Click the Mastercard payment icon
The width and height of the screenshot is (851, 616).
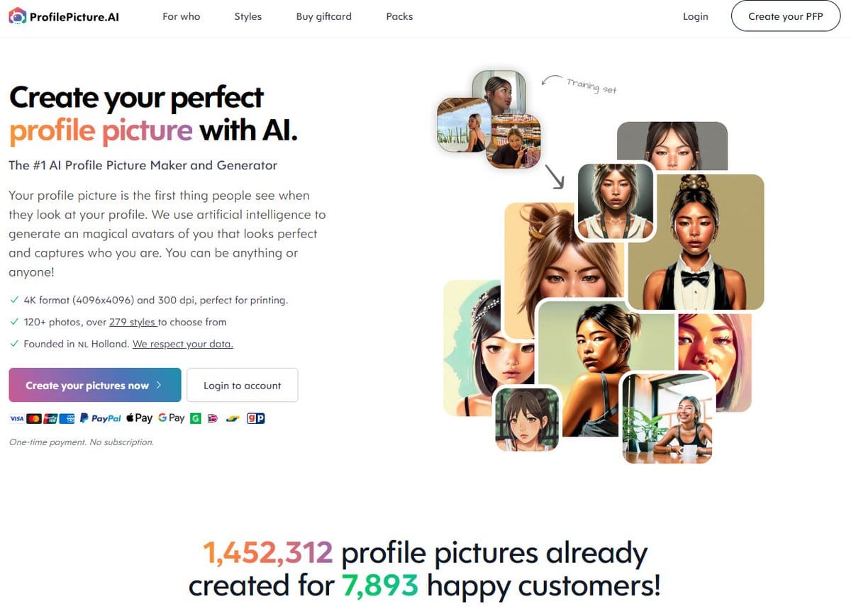point(34,419)
